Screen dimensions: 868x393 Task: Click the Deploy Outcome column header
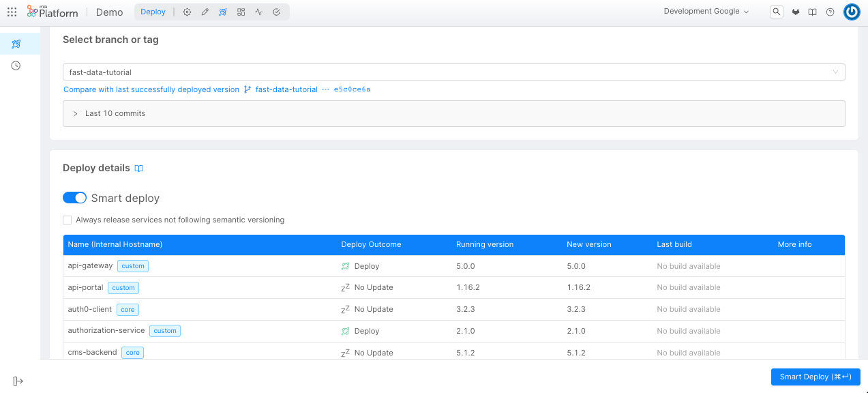click(x=371, y=244)
